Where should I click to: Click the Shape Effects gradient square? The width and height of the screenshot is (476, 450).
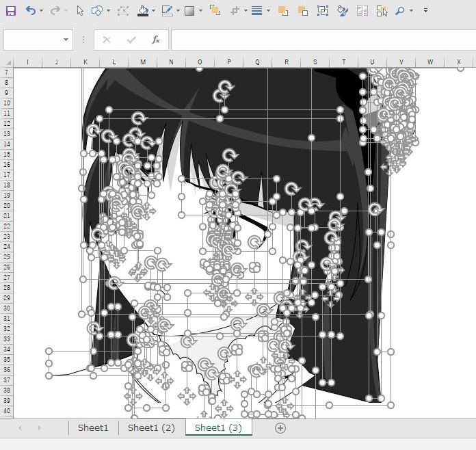[x=189, y=11]
